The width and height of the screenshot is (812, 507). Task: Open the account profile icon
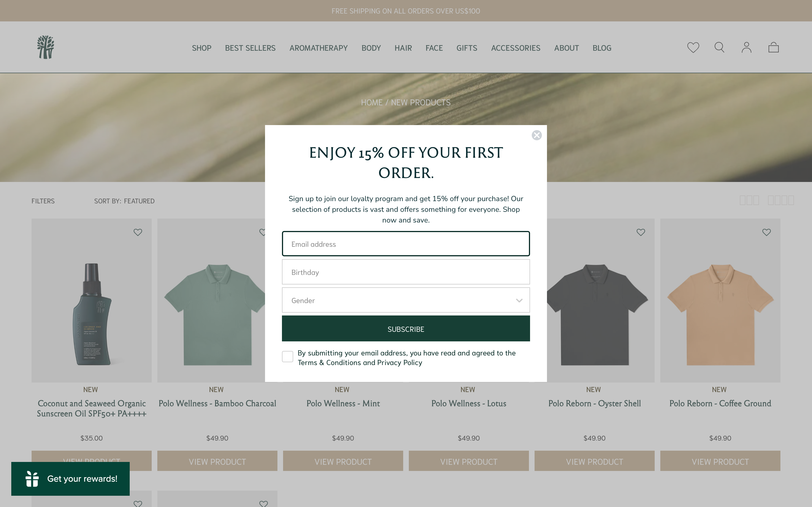point(746,47)
